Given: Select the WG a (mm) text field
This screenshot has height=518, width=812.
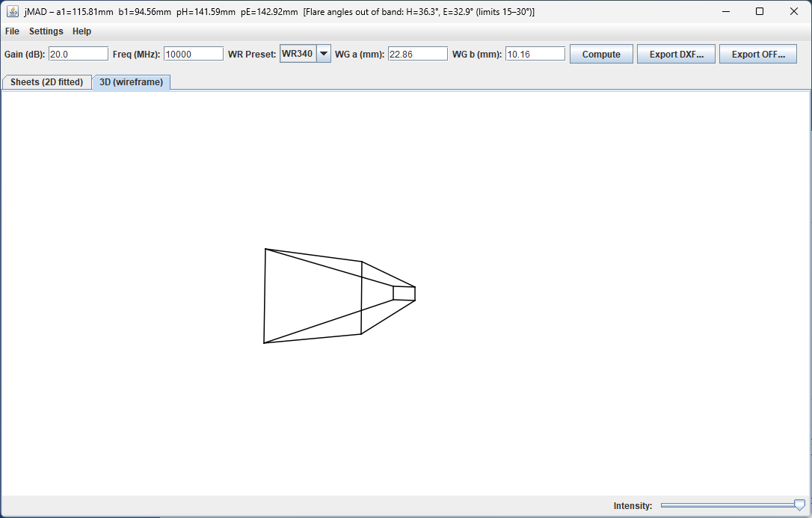Looking at the screenshot, I should (418, 53).
